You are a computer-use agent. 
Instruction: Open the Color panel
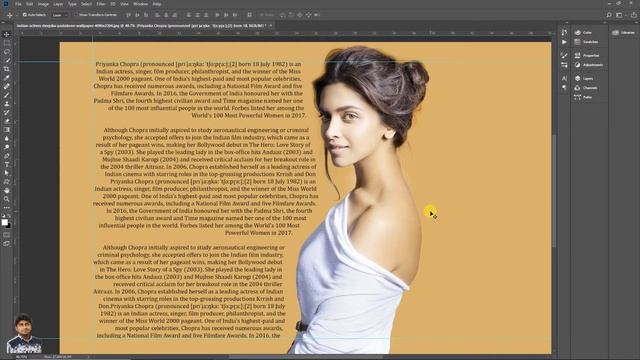(583, 33)
